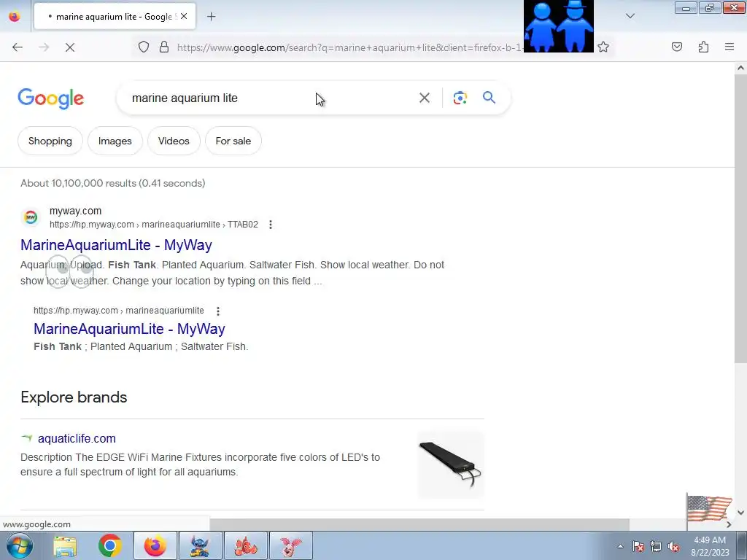Click the forward navigation arrow
Screen dimensions: 747x560
(44, 47)
